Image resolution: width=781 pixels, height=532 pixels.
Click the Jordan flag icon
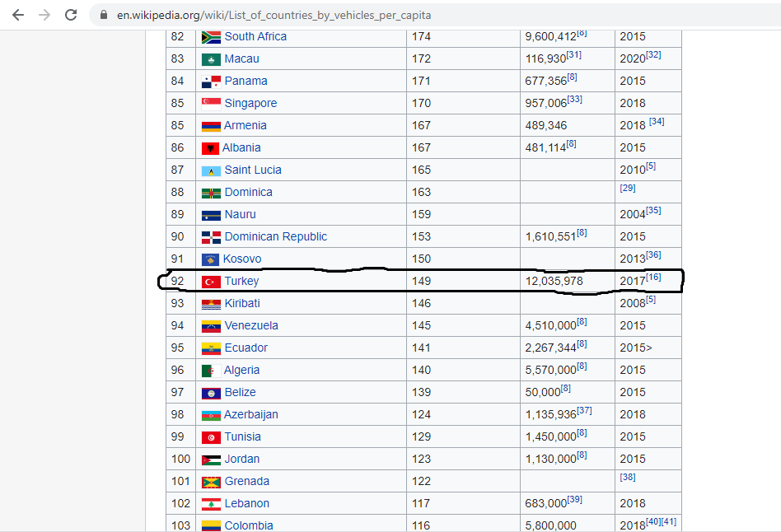pyautogui.click(x=211, y=460)
